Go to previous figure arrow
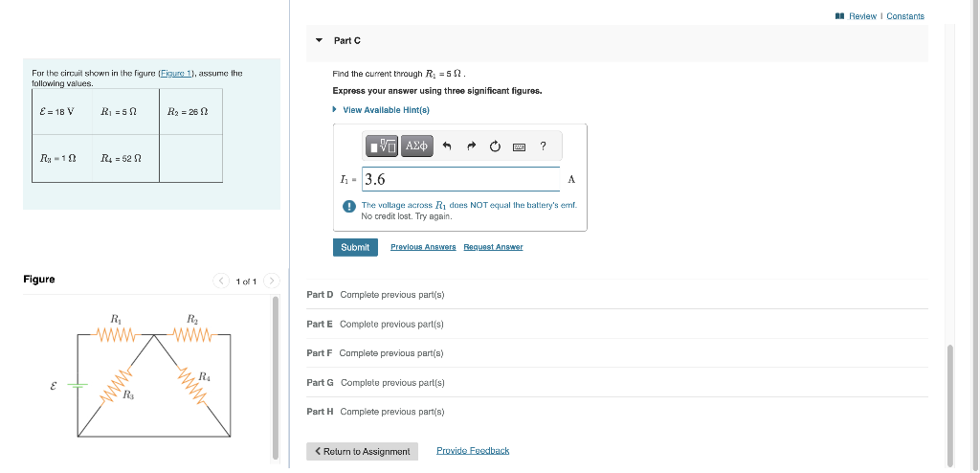Screen dimensions: 980x473 tap(221, 281)
